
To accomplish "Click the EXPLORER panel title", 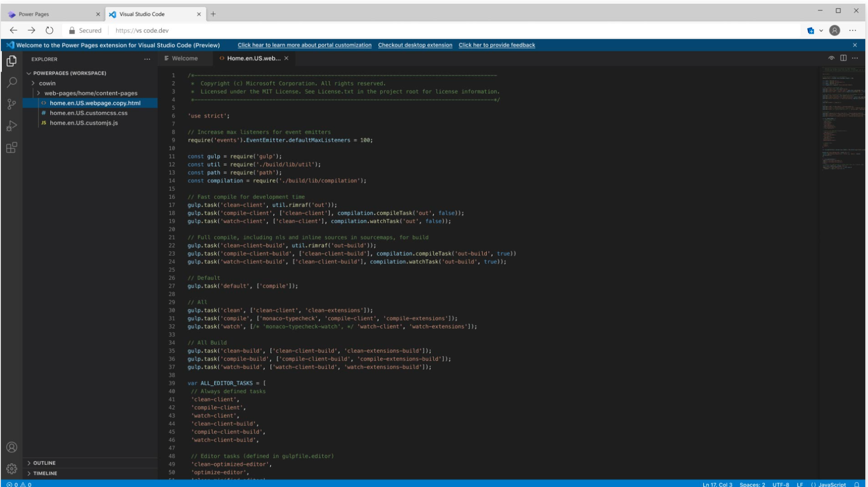I will point(44,59).
